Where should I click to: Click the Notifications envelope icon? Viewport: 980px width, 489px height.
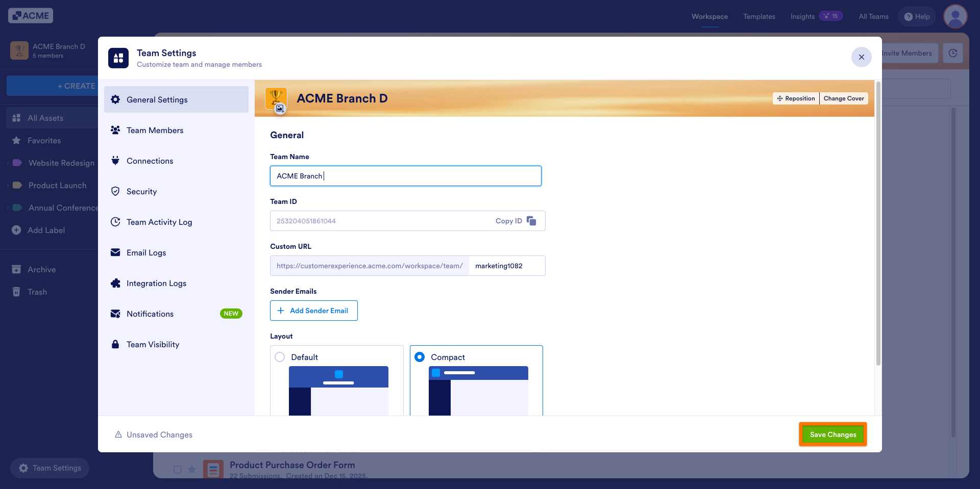115,314
